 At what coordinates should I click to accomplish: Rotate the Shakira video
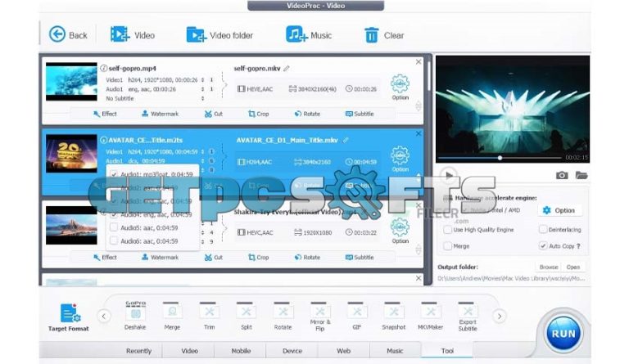pyautogui.click(x=307, y=257)
